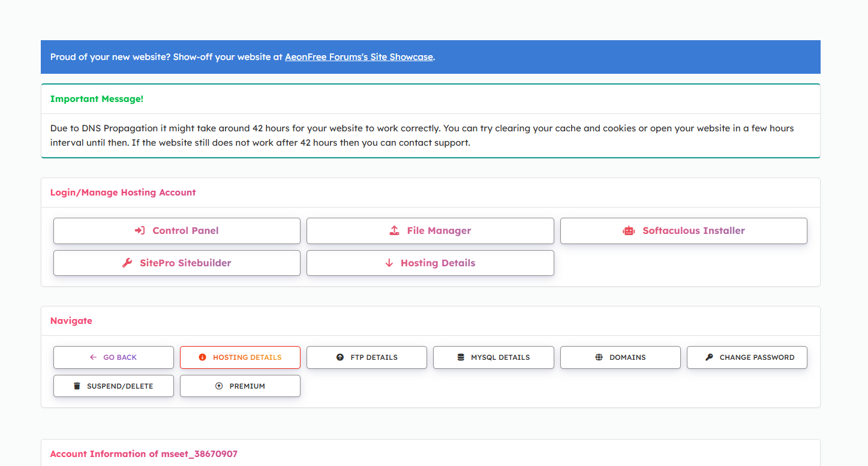
Task: Click the Premium circled arrow icon
Action: click(x=219, y=386)
